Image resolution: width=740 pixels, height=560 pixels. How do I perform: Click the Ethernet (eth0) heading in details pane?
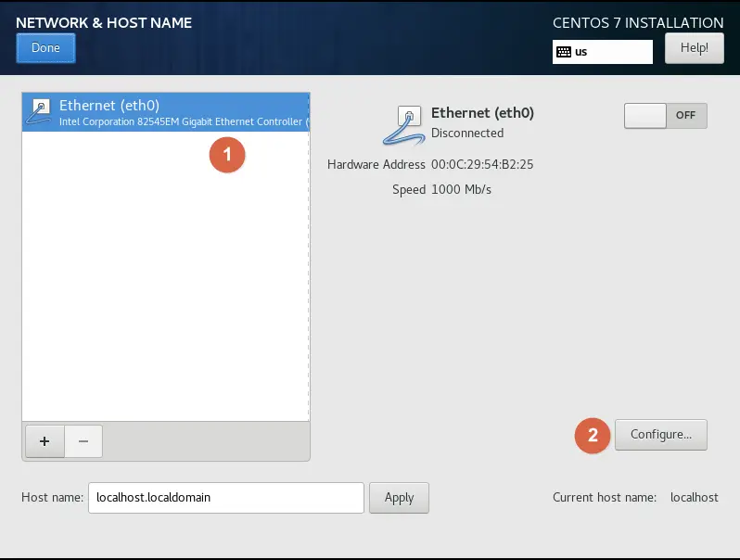pos(482,113)
